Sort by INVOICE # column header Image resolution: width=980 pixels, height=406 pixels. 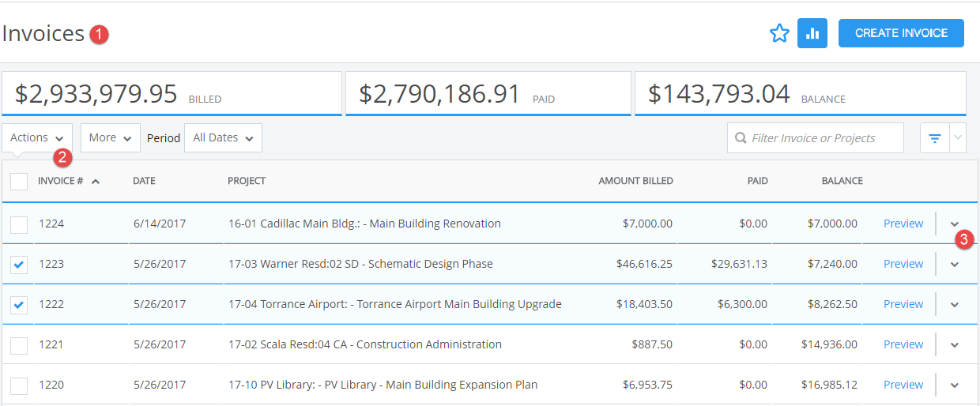coord(61,181)
